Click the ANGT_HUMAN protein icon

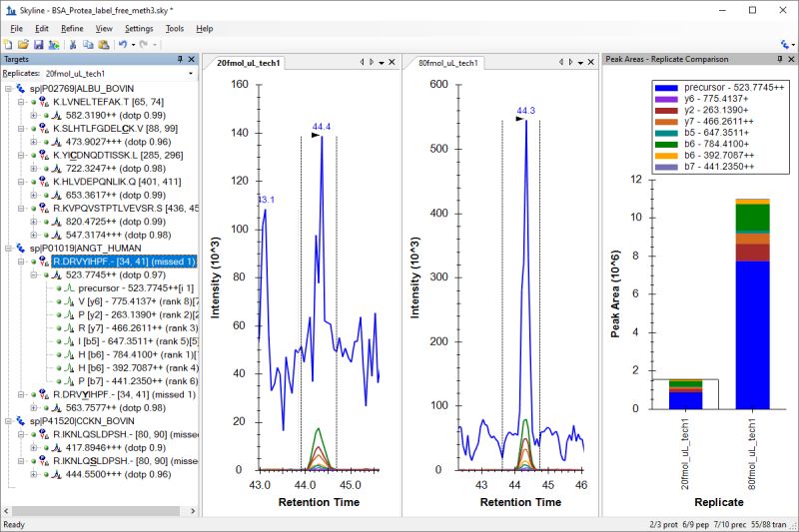click(x=20, y=249)
